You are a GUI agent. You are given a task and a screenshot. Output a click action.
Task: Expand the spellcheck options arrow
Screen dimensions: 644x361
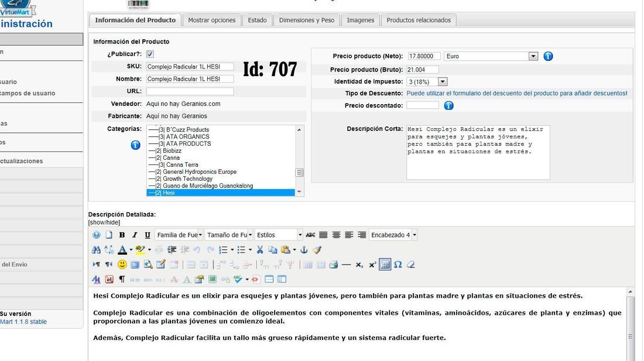(x=247, y=279)
